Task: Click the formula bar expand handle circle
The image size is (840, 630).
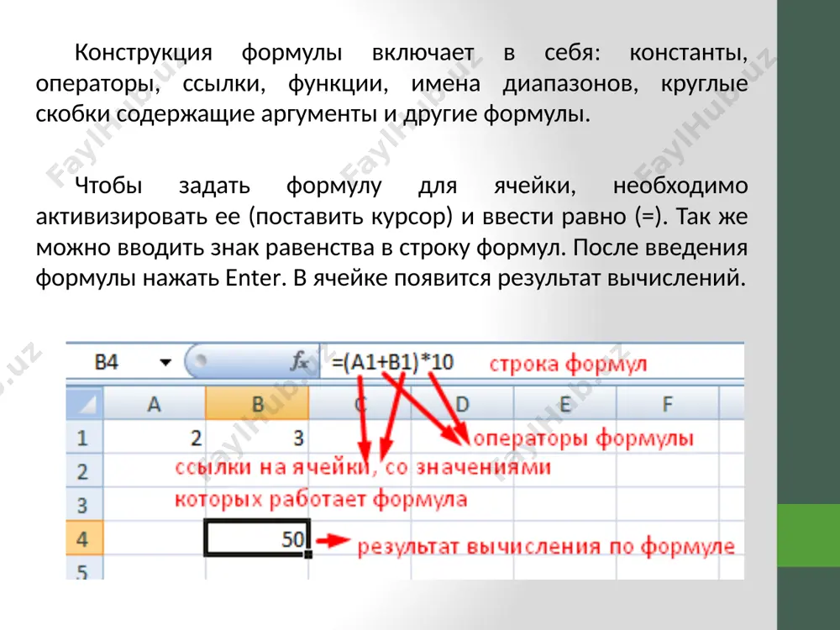Action: [x=201, y=360]
